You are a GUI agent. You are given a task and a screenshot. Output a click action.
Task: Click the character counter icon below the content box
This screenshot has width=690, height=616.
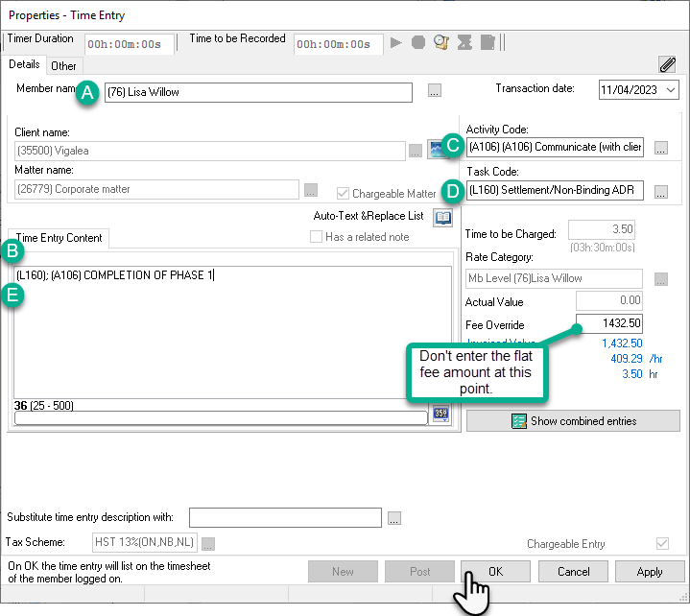440,414
